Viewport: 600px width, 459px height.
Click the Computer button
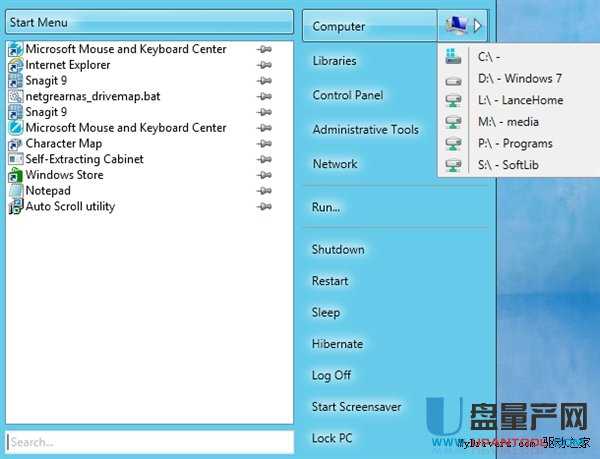pos(370,26)
